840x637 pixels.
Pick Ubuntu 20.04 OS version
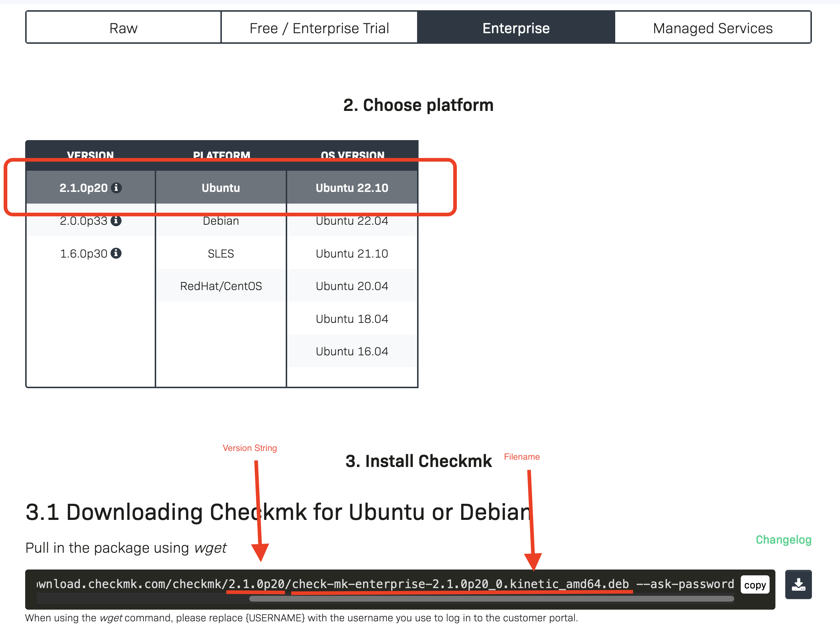click(352, 286)
